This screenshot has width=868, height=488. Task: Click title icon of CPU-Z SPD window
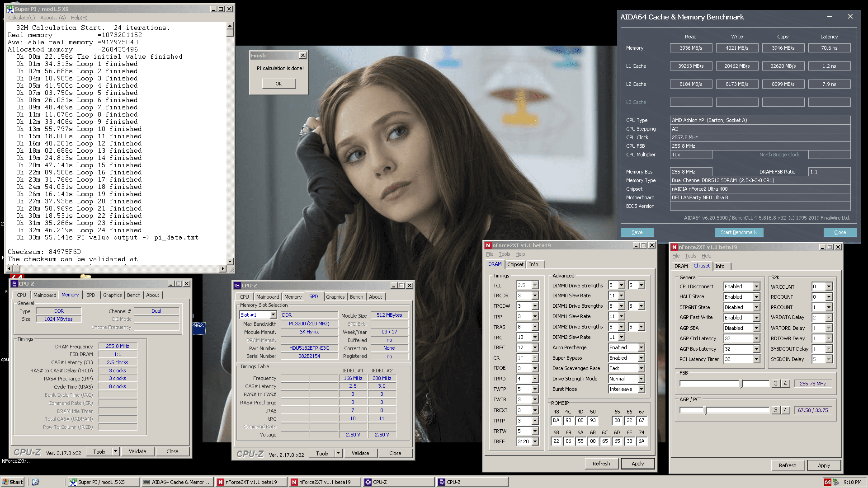pyautogui.click(x=237, y=286)
